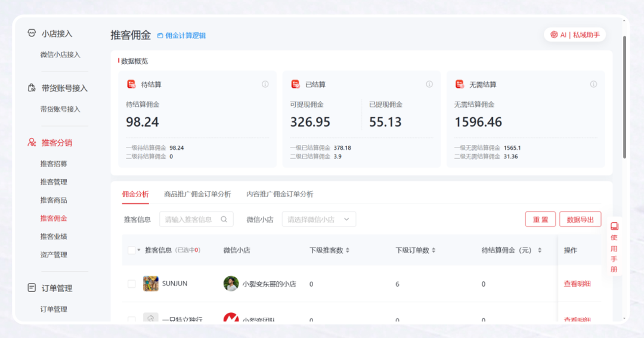Click the red icon beside 已结算
The height and width of the screenshot is (338, 644).
295,84
